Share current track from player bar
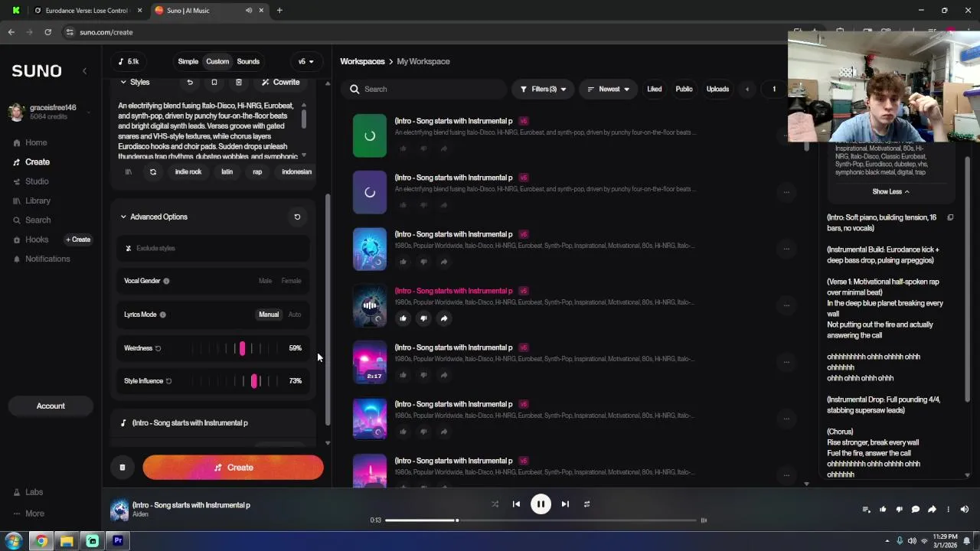Viewport: 980px width, 551px height. tap(932, 510)
